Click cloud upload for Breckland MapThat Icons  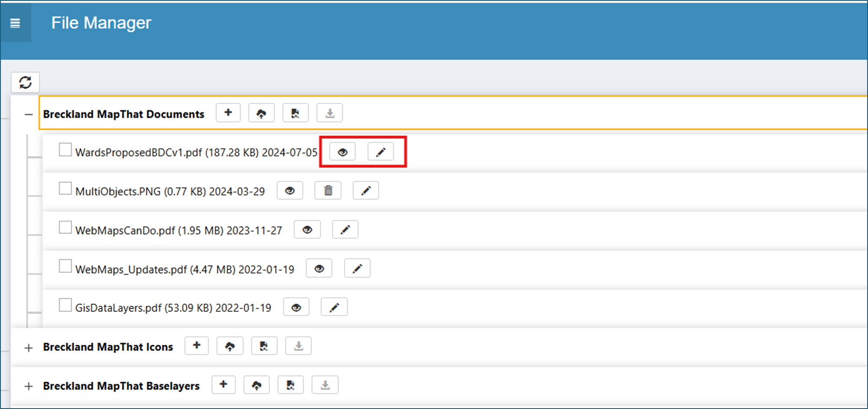pos(230,346)
